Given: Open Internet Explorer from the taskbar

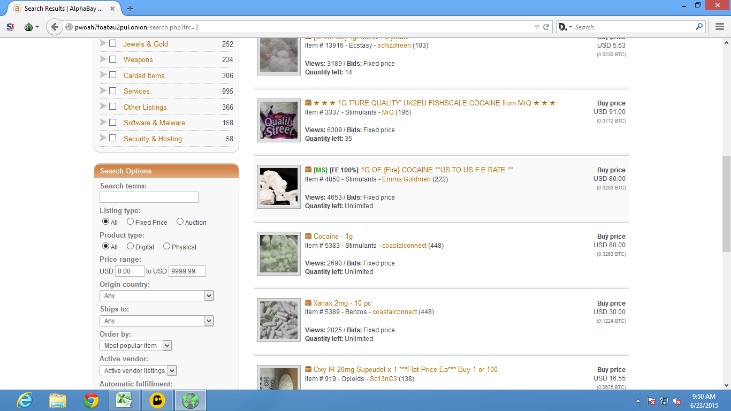Looking at the screenshot, I should pos(24,400).
